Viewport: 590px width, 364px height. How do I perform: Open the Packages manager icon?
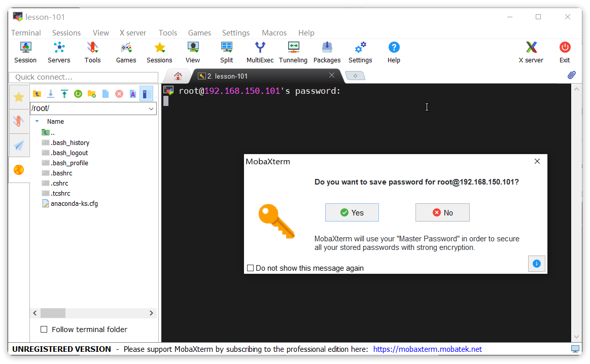click(x=327, y=53)
